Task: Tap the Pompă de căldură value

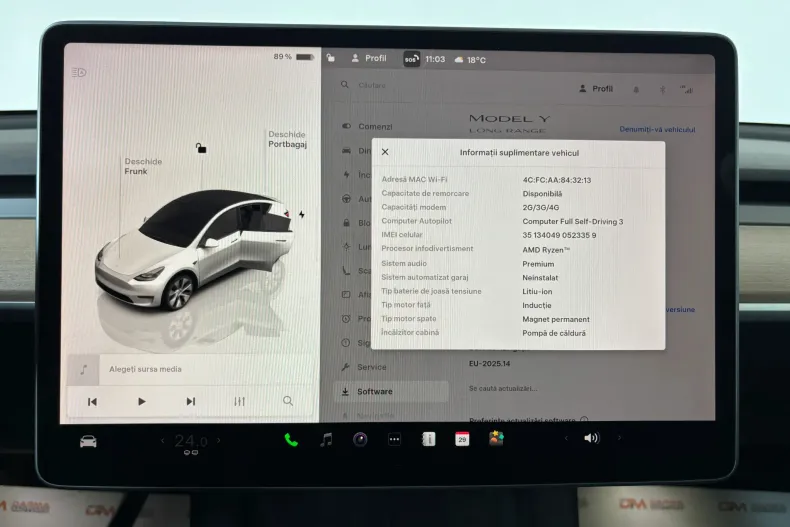Action: (x=554, y=334)
